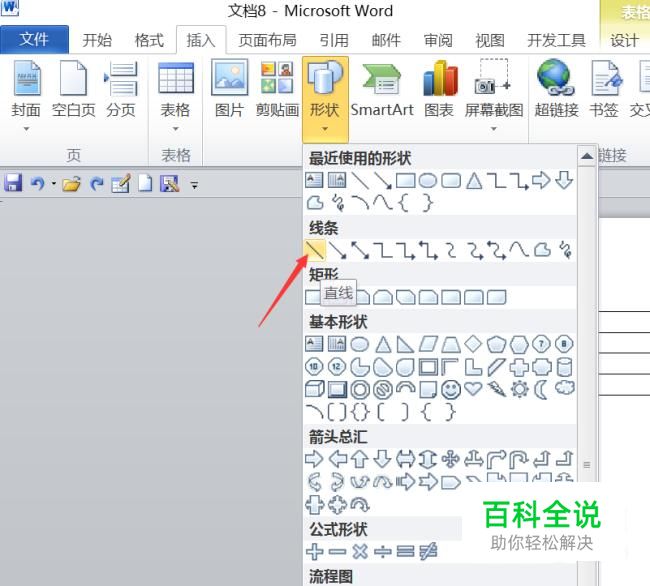The height and width of the screenshot is (586, 650).
Task: Open the 设计 table design tab
Action: coord(624,40)
